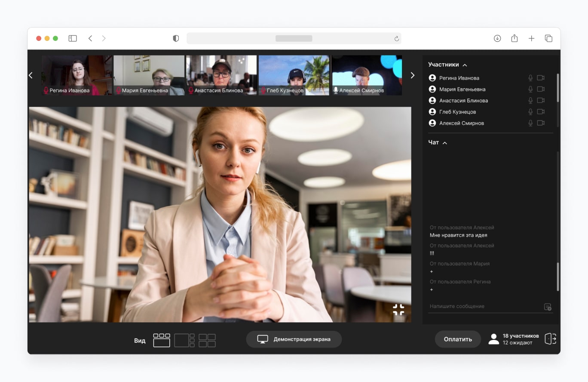Toggle camera for Алексей Смирнов in list
This screenshot has height=382, width=588.
tap(541, 123)
